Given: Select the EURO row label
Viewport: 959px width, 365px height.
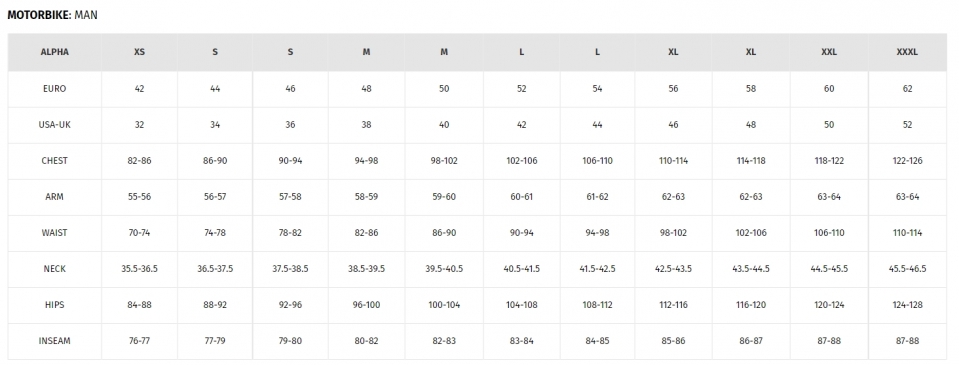Looking at the screenshot, I should click(54, 89).
